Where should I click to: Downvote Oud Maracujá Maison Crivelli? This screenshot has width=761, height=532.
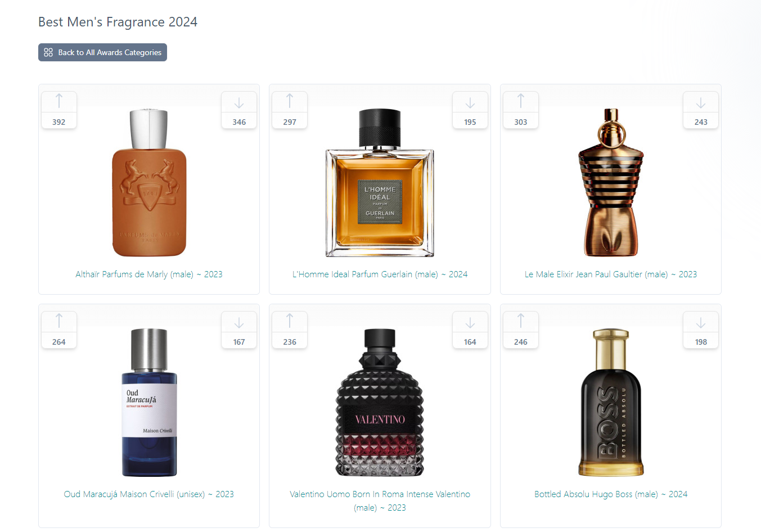[239, 330]
